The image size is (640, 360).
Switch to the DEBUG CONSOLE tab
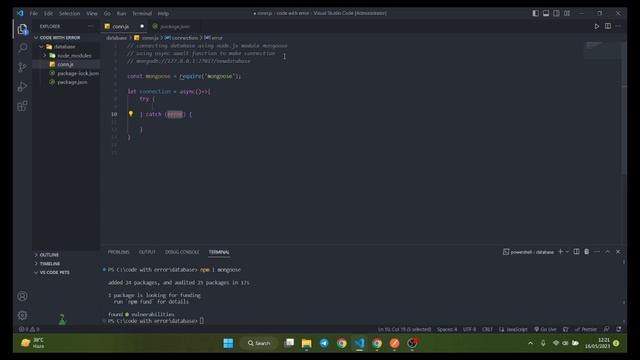tap(182, 252)
